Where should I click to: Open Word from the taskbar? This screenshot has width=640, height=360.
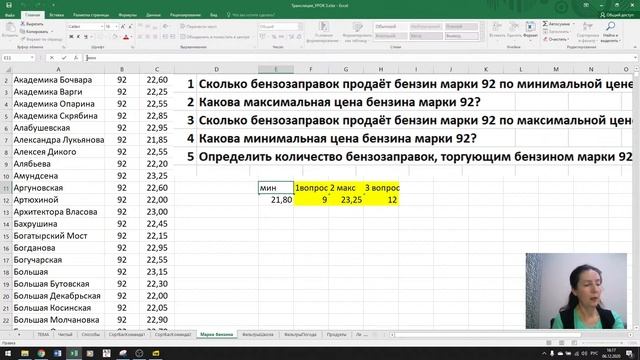[x=58, y=353]
